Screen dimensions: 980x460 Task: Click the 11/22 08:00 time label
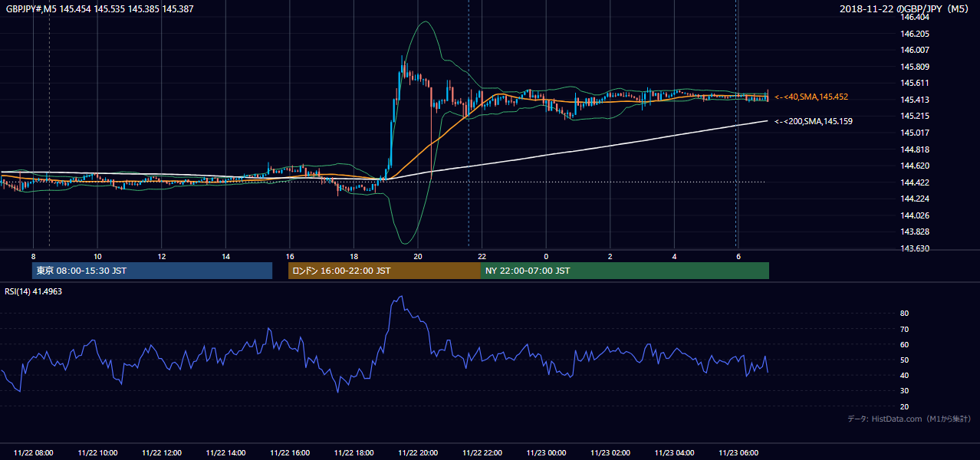click(34, 453)
